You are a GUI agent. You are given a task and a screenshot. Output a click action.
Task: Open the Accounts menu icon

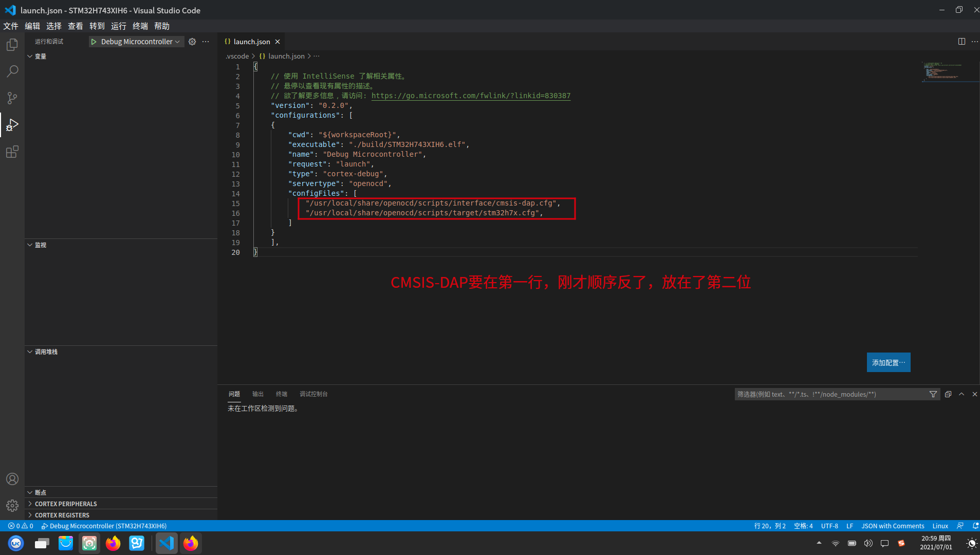coord(12,479)
